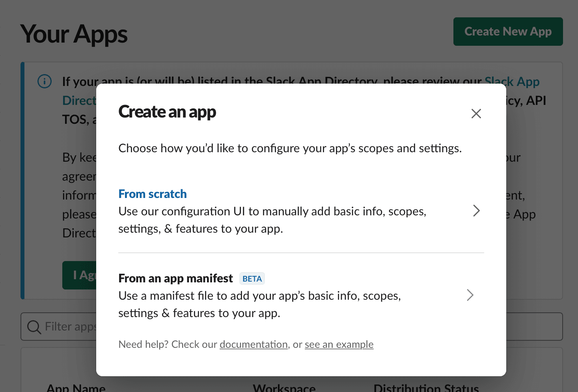Viewport: 578px width, 392px height.
Task: Open the documentation link
Action: coord(254,344)
